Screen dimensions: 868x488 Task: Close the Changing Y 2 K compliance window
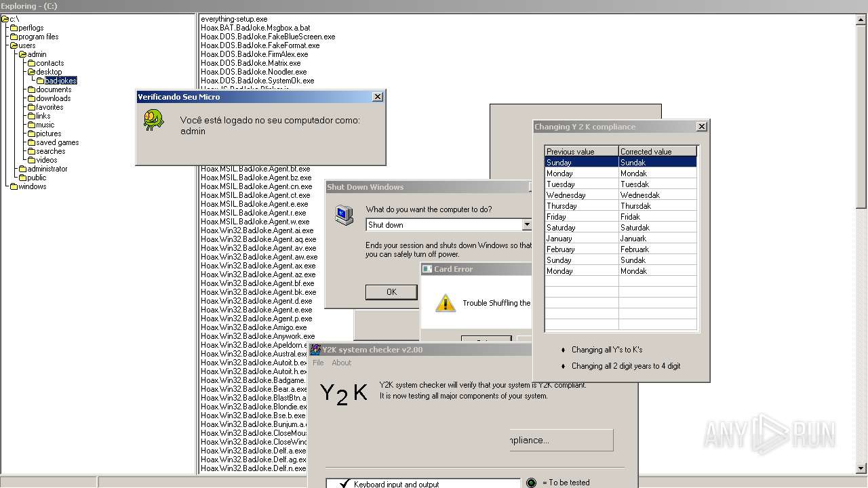(702, 126)
